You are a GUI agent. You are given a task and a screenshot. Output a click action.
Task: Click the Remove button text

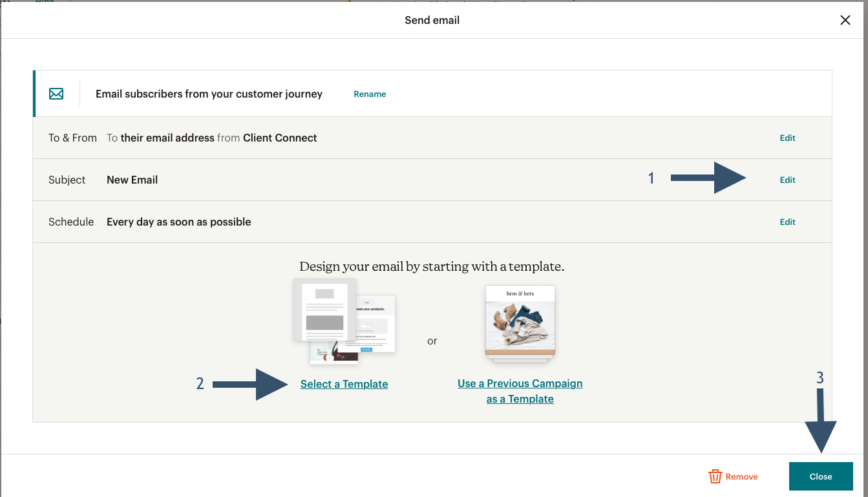pyautogui.click(x=741, y=476)
